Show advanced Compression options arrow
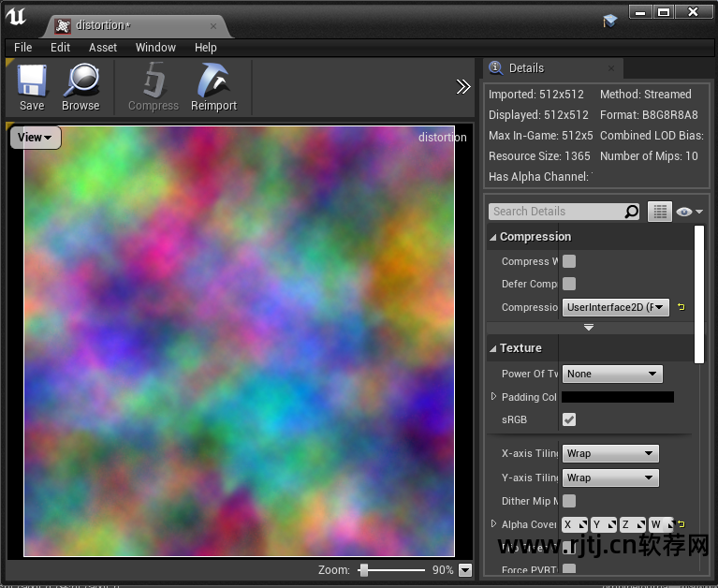718x588 pixels. tap(589, 328)
